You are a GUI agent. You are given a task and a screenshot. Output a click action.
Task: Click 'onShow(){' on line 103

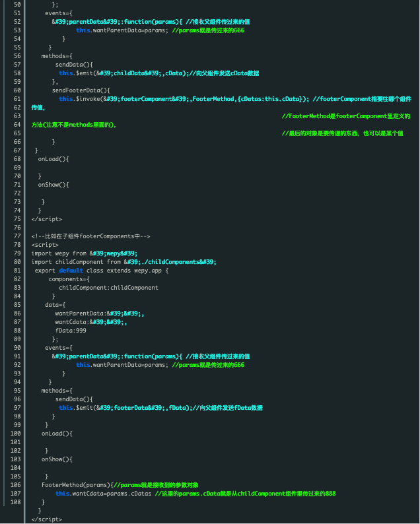tap(57, 459)
